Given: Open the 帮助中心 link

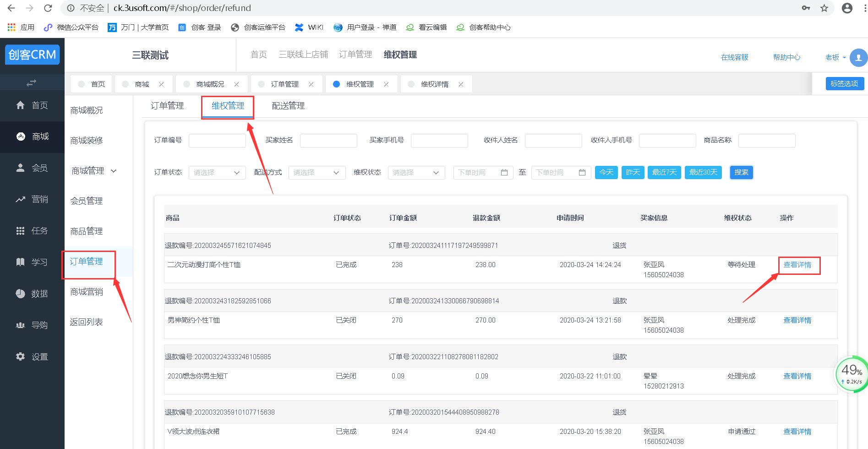Looking at the screenshot, I should [786, 57].
